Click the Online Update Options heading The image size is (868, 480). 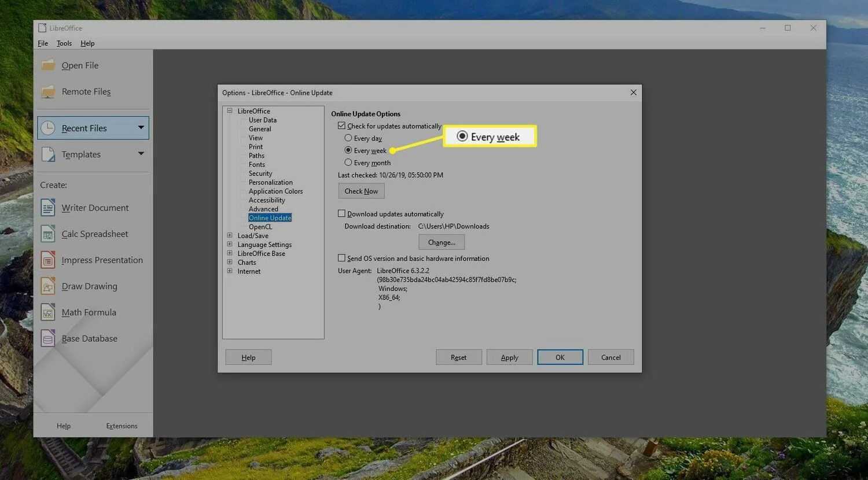click(x=366, y=114)
